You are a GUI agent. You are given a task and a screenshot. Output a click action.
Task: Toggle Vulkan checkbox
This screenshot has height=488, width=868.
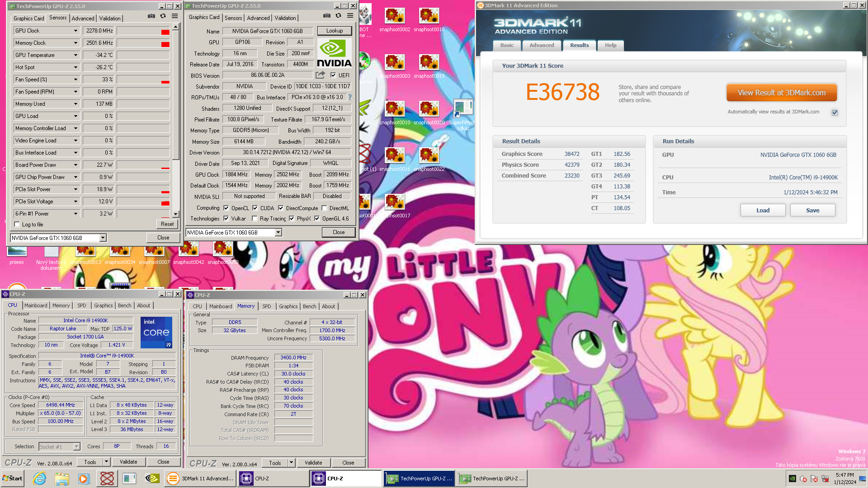[x=226, y=219]
